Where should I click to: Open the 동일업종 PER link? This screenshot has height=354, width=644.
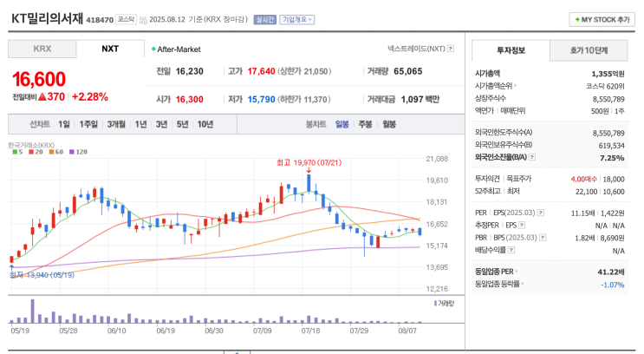(x=496, y=272)
